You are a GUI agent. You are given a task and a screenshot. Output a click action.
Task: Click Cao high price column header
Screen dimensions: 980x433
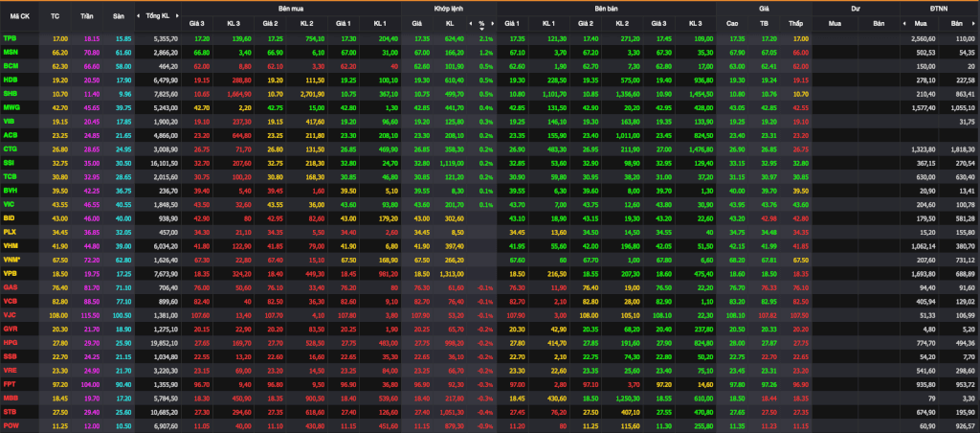point(732,24)
